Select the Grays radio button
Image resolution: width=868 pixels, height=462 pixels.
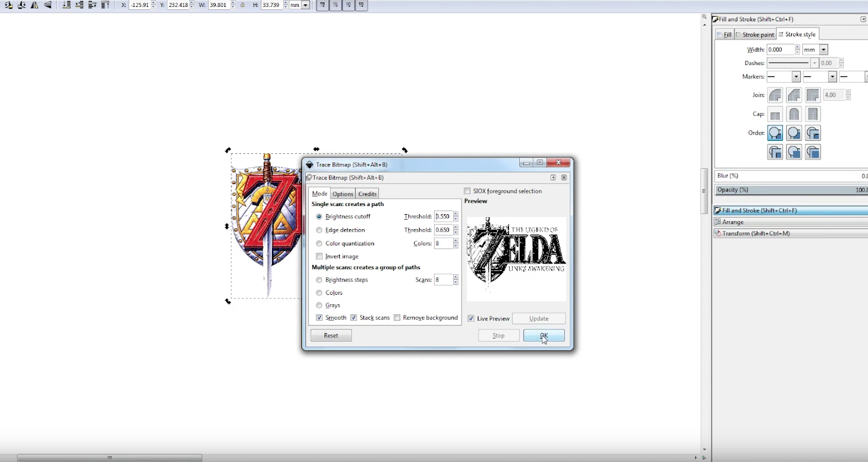pos(320,305)
